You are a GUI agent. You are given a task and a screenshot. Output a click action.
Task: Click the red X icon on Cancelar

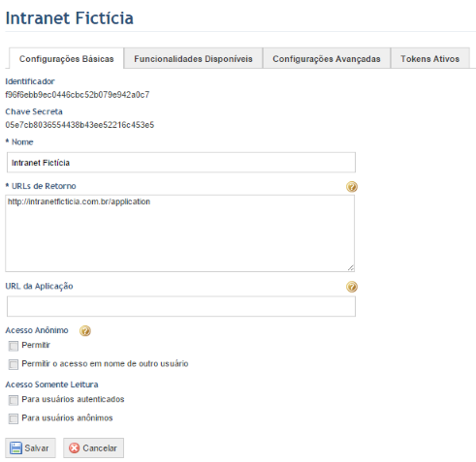[74, 448]
